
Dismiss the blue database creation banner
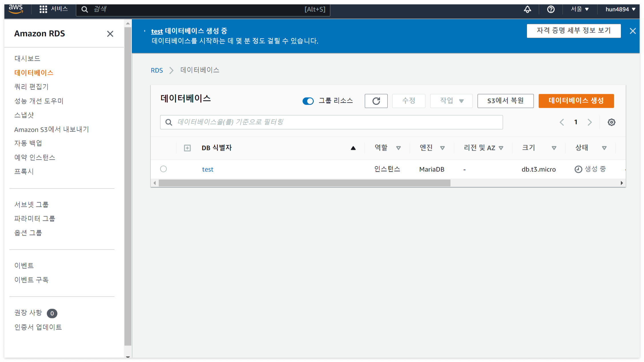click(633, 31)
